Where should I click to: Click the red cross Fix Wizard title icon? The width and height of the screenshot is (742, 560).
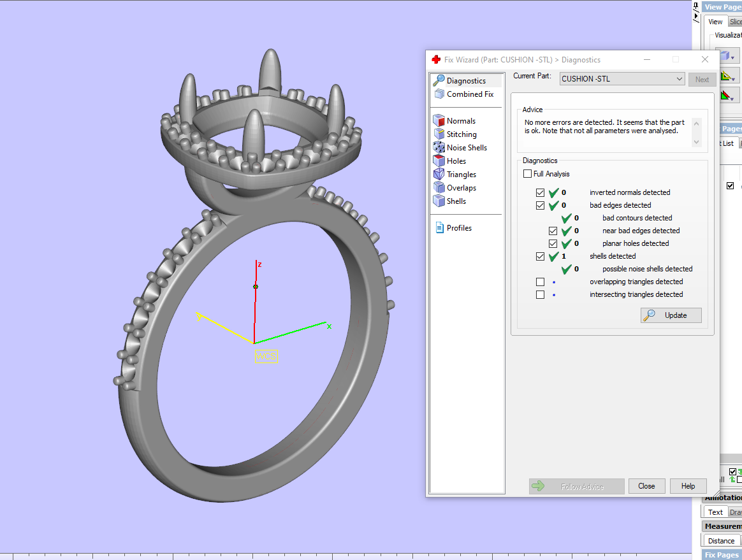click(x=436, y=60)
